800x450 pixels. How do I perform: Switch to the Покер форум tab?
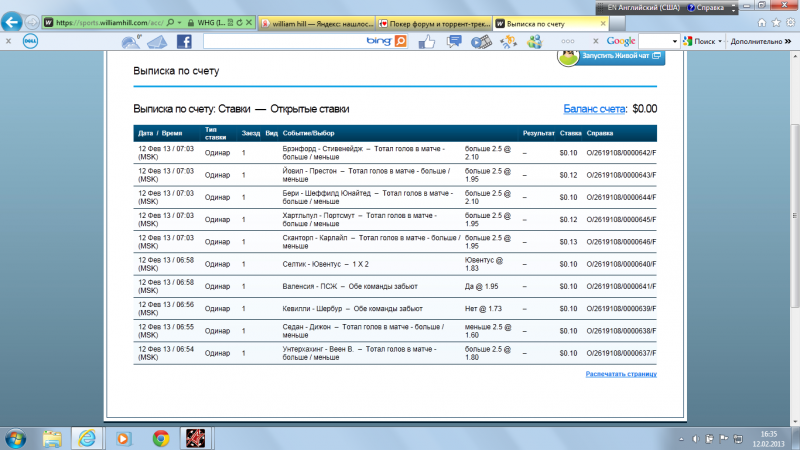434,23
